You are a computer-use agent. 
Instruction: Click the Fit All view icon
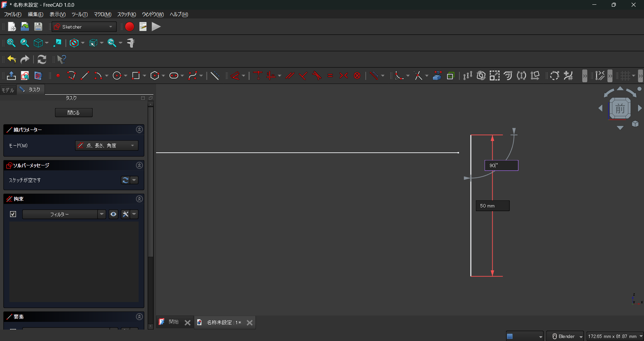(11, 43)
